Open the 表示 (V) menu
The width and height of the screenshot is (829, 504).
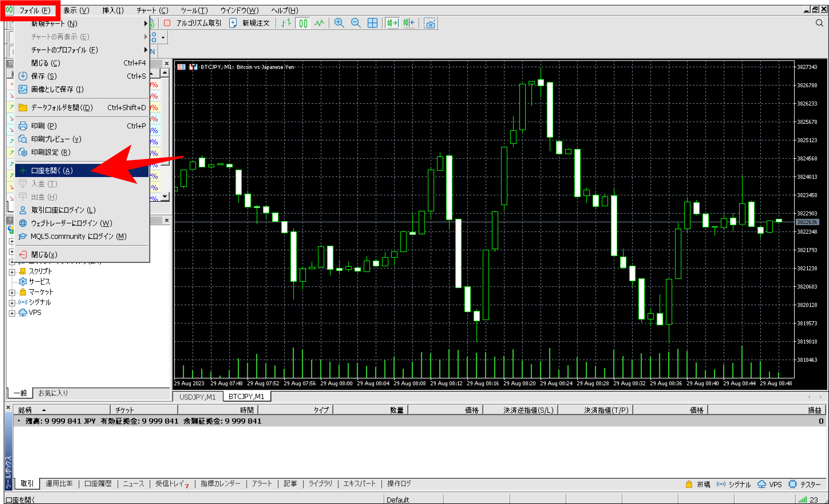point(76,10)
